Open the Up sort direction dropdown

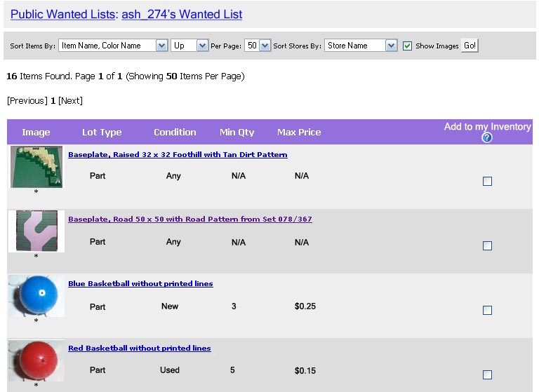[x=189, y=46]
